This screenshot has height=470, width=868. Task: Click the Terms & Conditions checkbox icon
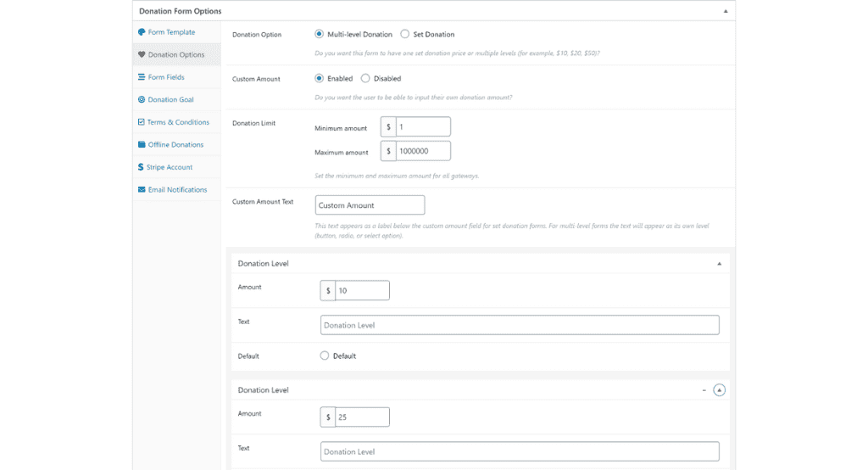(x=142, y=122)
